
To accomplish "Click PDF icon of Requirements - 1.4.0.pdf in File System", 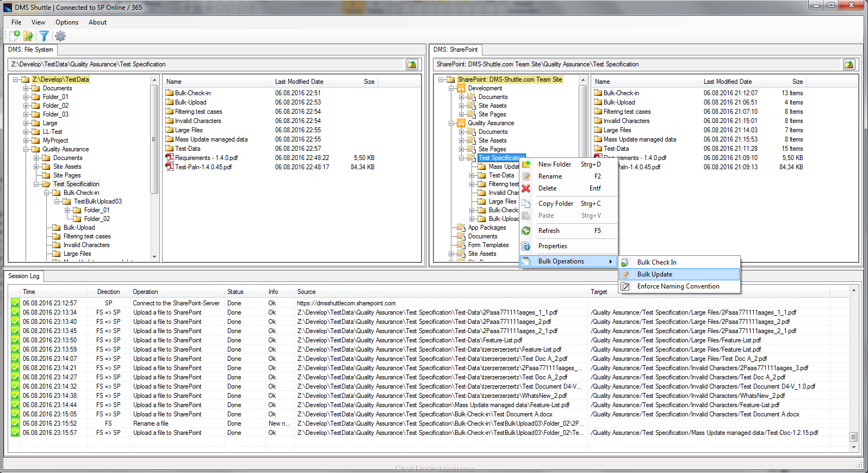I will coord(169,158).
